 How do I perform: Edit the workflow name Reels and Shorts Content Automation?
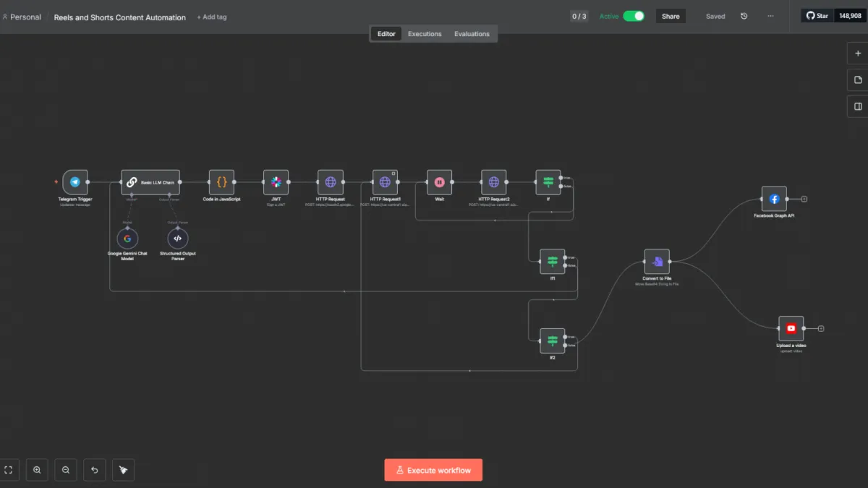click(x=120, y=17)
